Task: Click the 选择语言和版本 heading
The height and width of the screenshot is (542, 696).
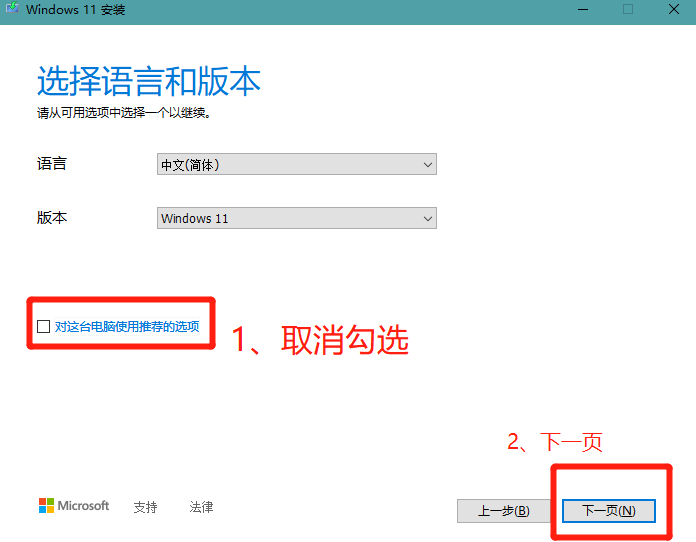Action: (149, 80)
